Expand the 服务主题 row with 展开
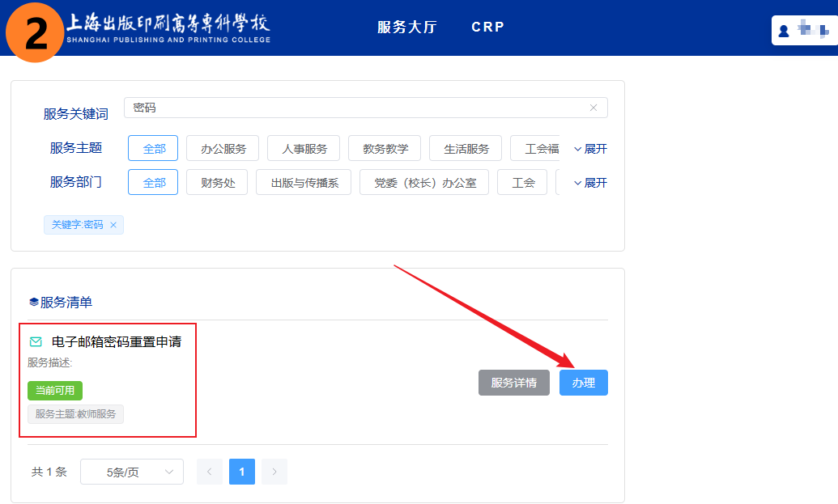 coord(590,149)
